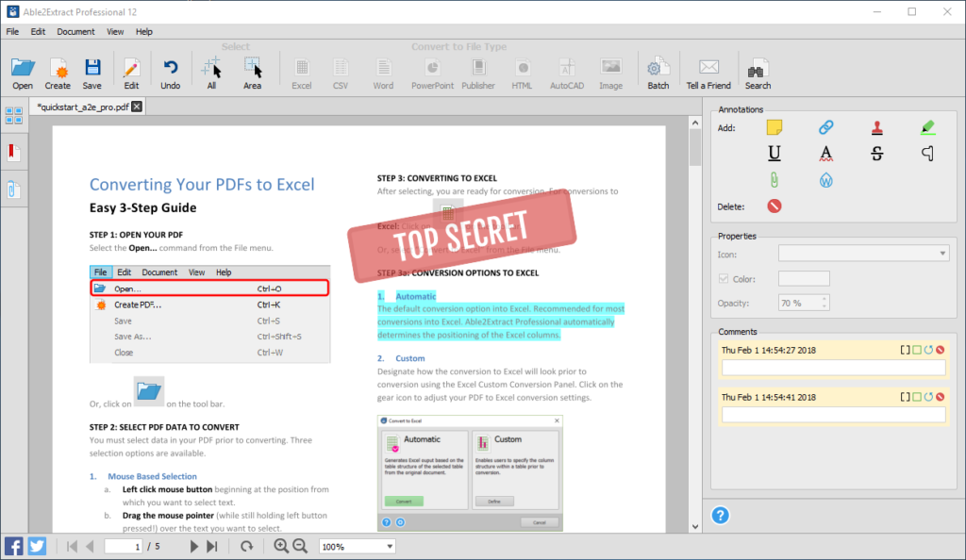Click the Opacity 70 % field
The height and width of the screenshot is (560, 966).
[x=804, y=303]
